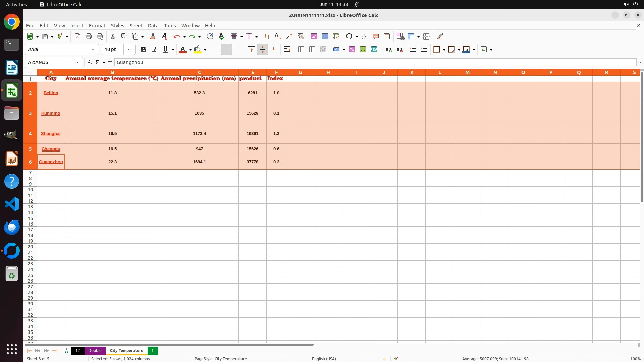Toggle Bold formatting
The height and width of the screenshot is (362, 644).
tap(144, 49)
